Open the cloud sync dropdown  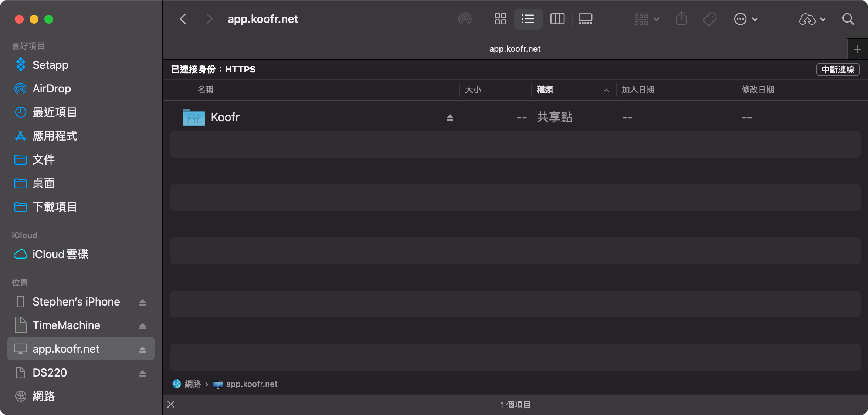coord(812,19)
